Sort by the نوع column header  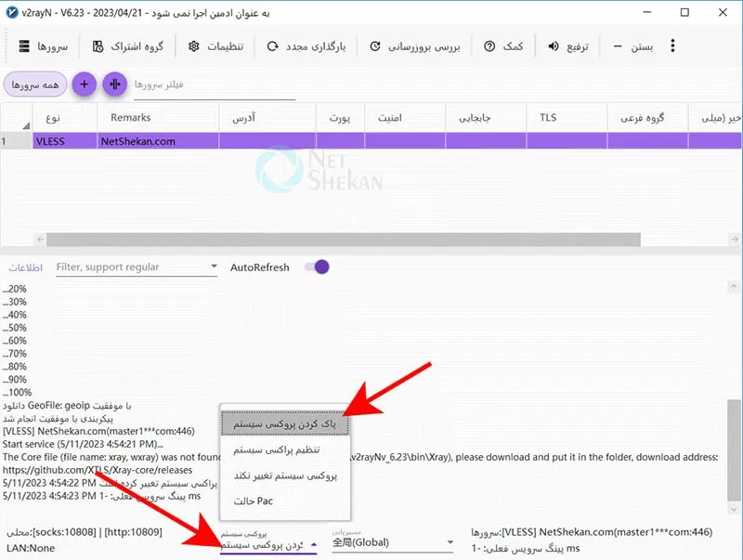(65, 118)
